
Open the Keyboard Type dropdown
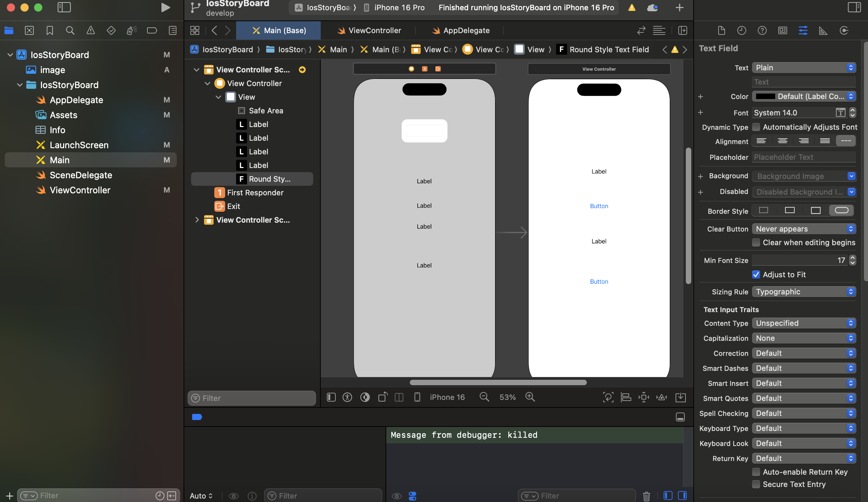coord(804,428)
